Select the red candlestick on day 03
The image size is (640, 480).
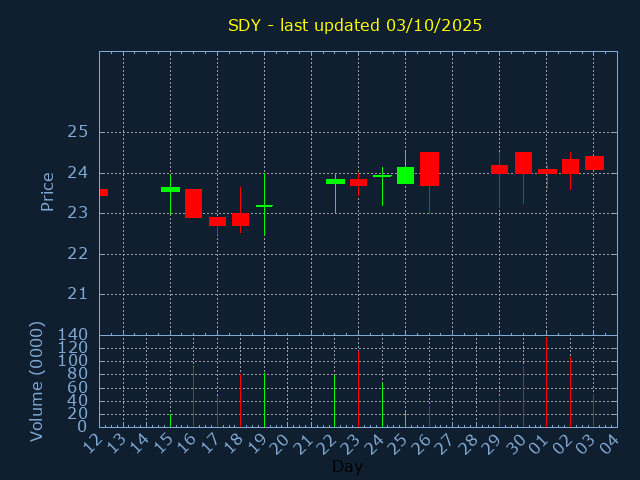coord(594,162)
